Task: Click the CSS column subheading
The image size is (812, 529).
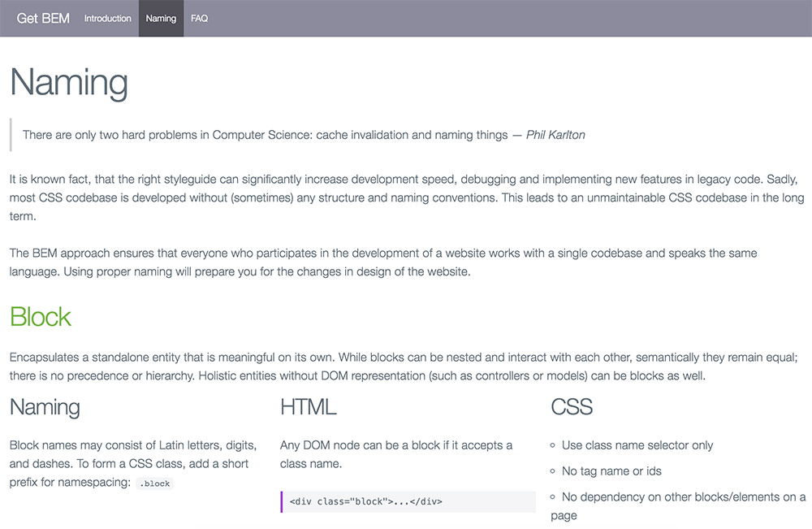Action: (x=572, y=406)
